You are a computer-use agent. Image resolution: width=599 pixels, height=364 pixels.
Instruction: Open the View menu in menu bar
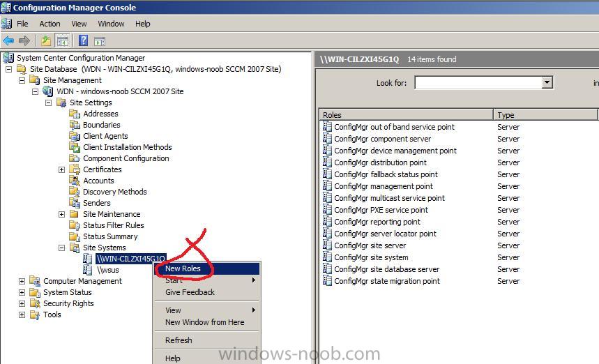(x=79, y=24)
